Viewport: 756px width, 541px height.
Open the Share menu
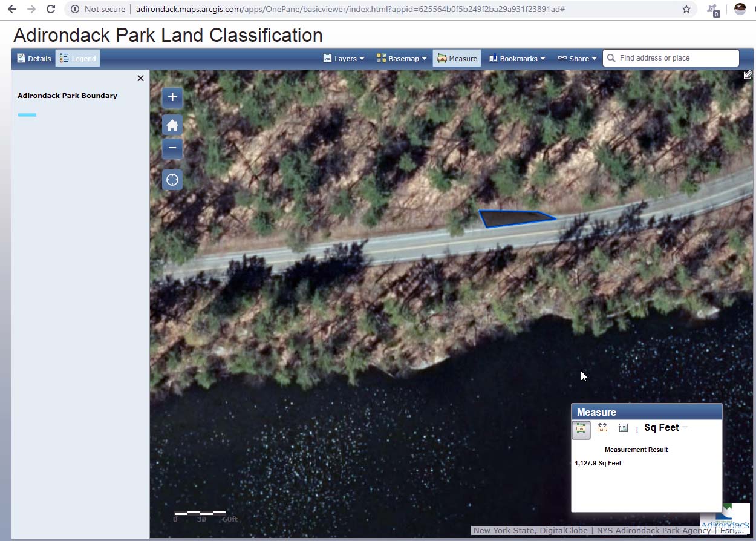[577, 59]
